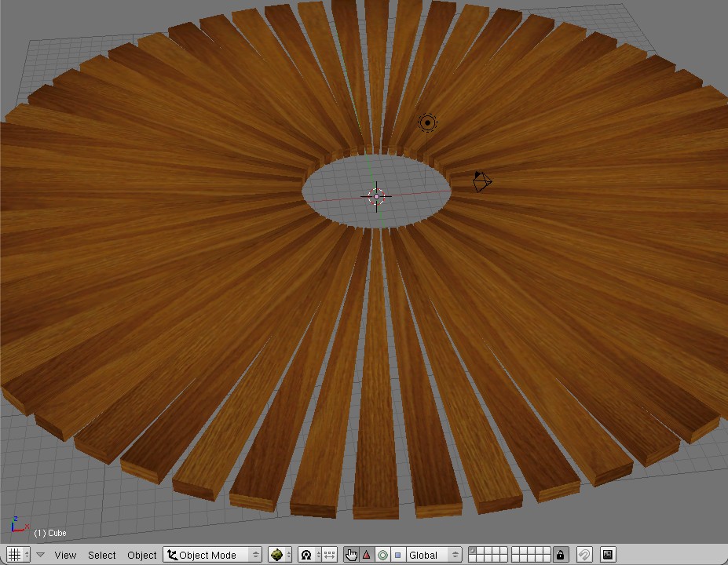Toggle move object centers only button
728x565 pixels.
click(x=330, y=555)
